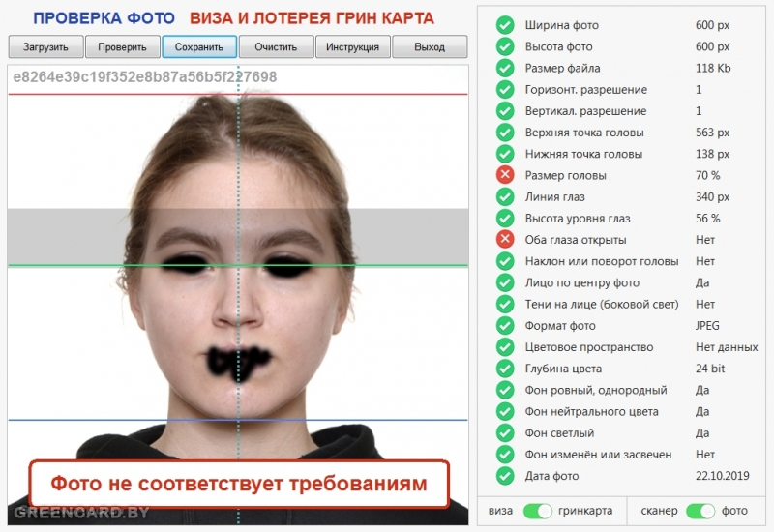Click green check icon beside Ширина фото
This screenshot has height=532, width=774.
(505, 25)
